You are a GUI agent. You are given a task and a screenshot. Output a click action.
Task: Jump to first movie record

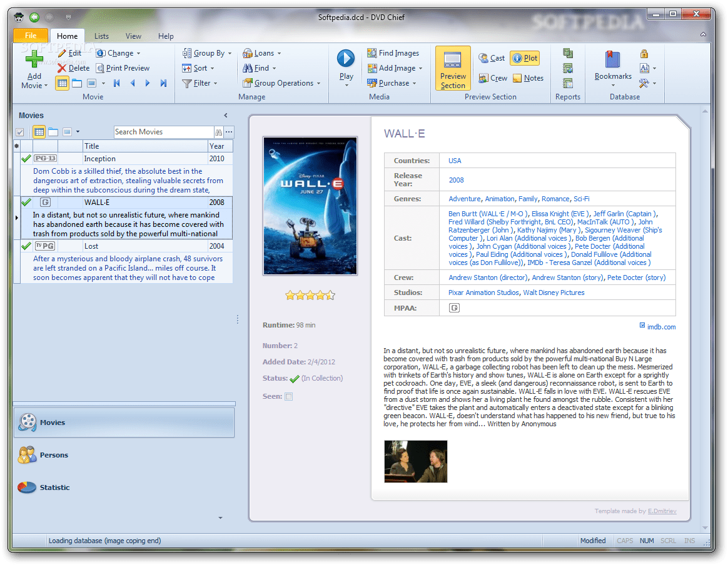click(116, 83)
